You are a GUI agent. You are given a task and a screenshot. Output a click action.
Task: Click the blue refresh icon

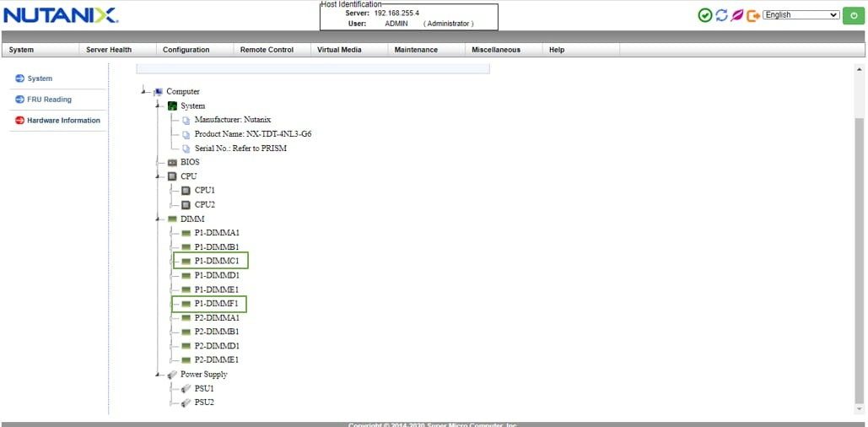click(x=721, y=15)
